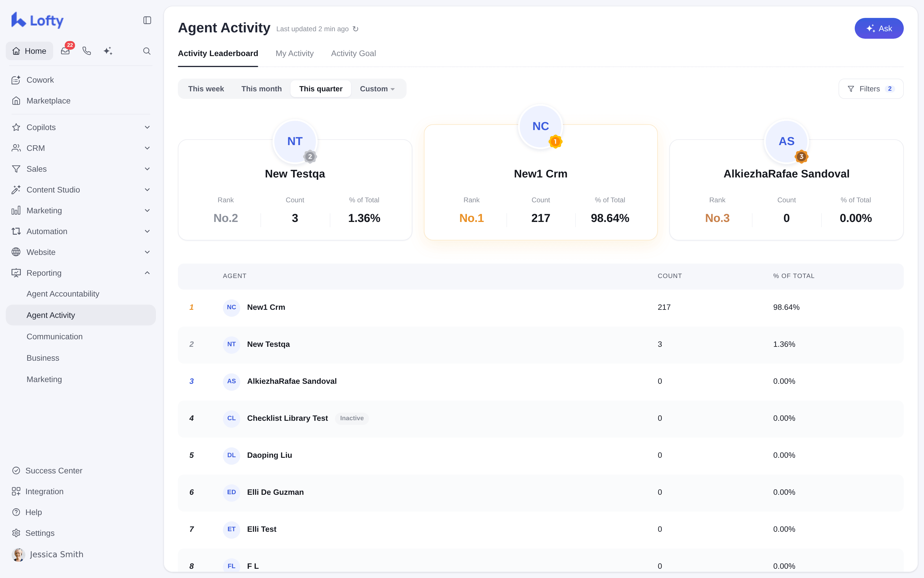Expand the Sales menu chevron
Viewport: 924px width, 578px height.
click(x=147, y=169)
